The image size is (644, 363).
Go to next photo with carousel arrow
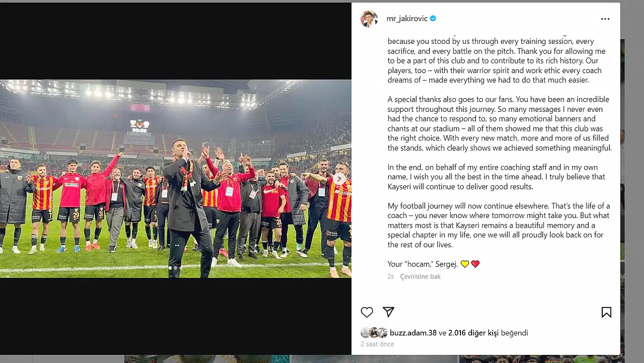pos(340,178)
